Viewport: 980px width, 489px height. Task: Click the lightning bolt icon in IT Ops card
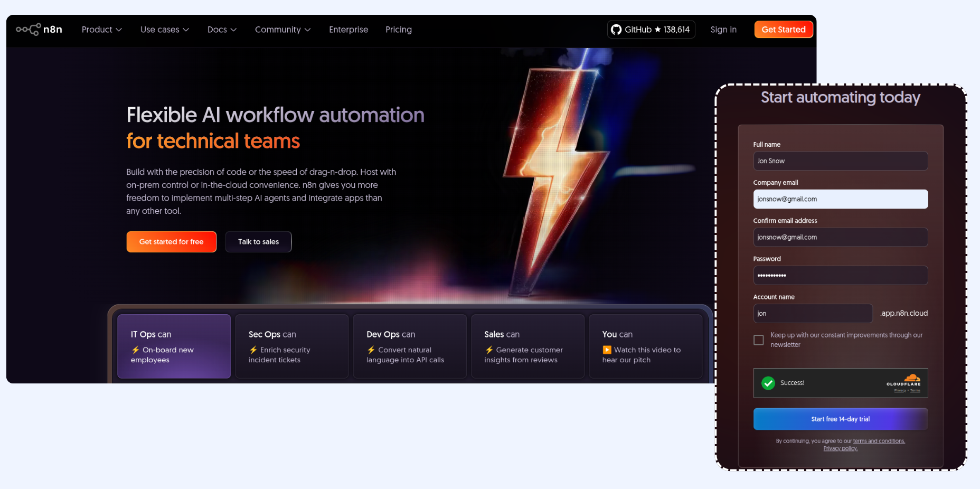tap(136, 350)
